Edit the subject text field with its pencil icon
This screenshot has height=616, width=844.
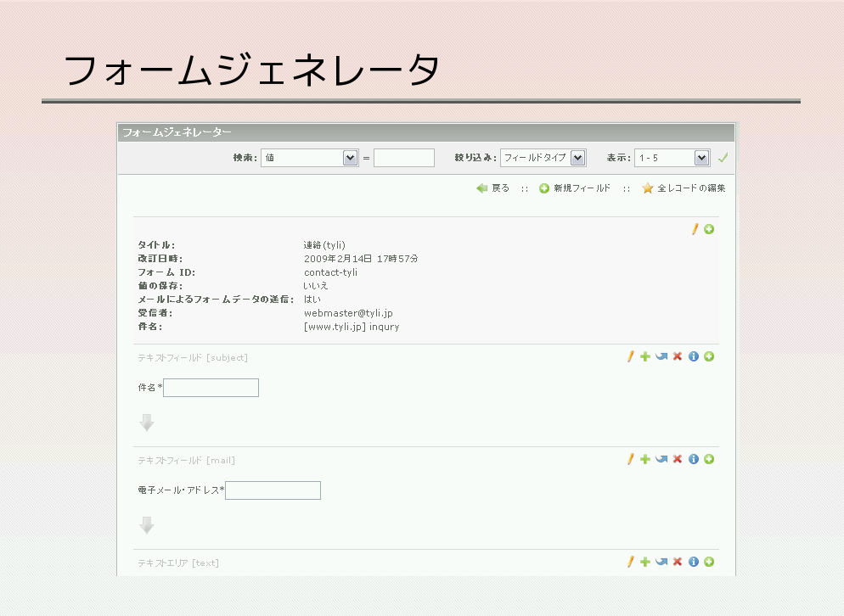click(x=630, y=356)
